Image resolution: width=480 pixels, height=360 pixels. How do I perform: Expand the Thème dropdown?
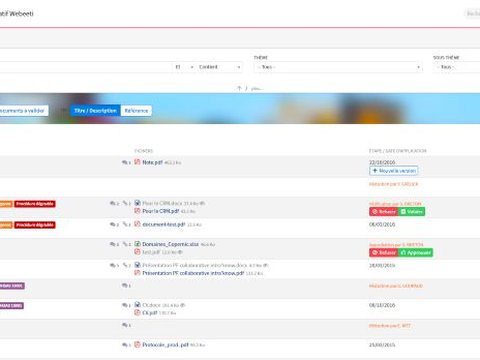click(338, 67)
